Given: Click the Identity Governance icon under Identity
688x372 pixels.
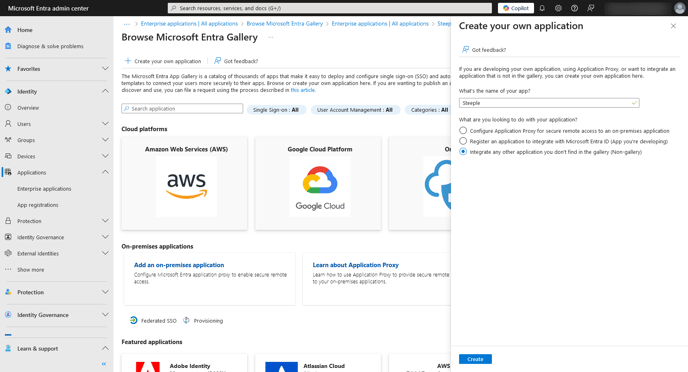Looking at the screenshot, I should (x=8, y=237).
